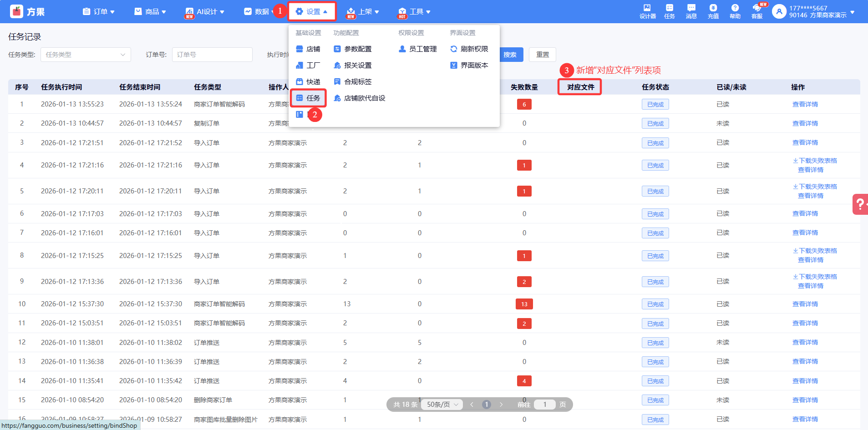868x430 pixels.
Task: Click the 任务执行时间 column header
Action: point(61,87)
